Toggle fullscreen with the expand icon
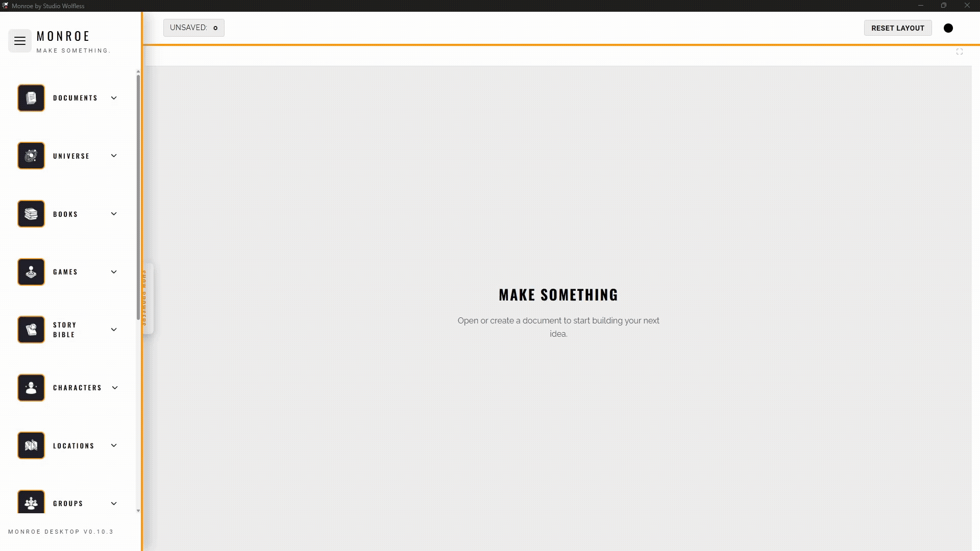 point(960,52)
